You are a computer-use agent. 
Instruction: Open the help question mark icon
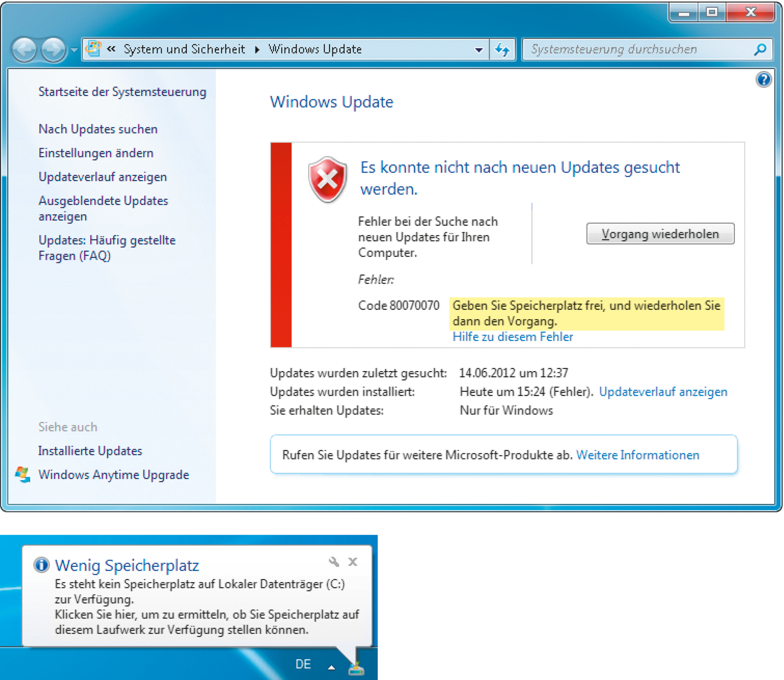click(x=763, y=80)
